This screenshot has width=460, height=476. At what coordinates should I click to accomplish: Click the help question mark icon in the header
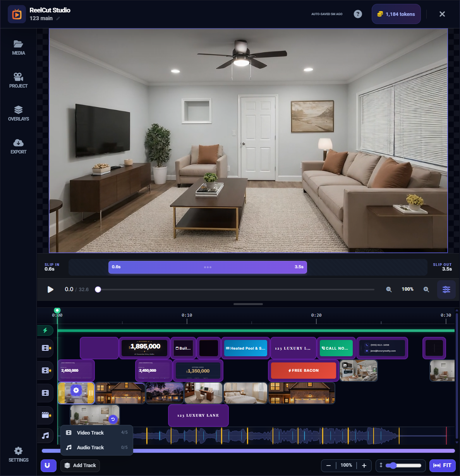tap(357, 14)
